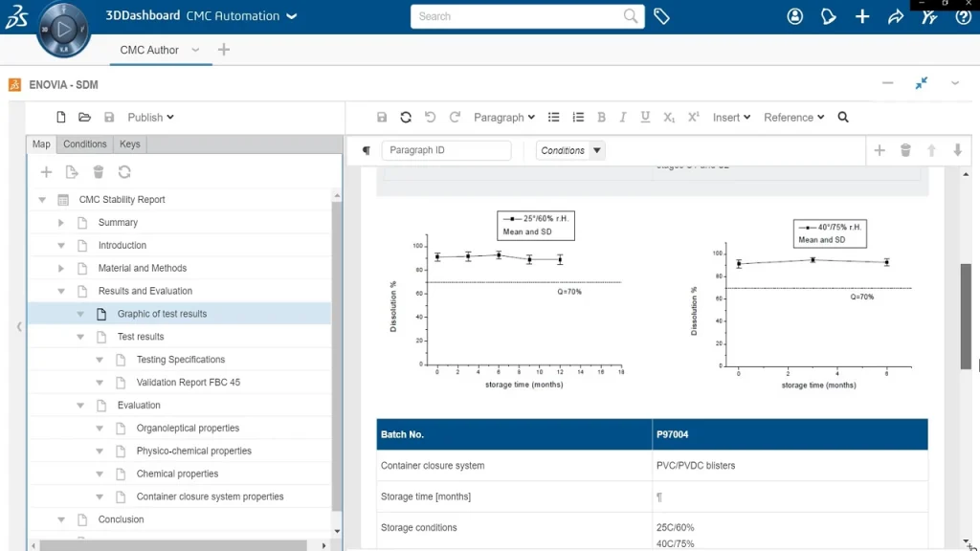Toggle underline formatting
This screenshot has width=980, height=551.
tap(645, 118)
